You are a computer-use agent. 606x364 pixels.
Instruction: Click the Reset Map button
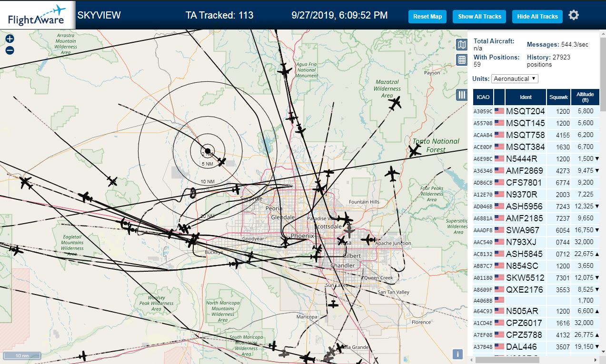(427, 17)
